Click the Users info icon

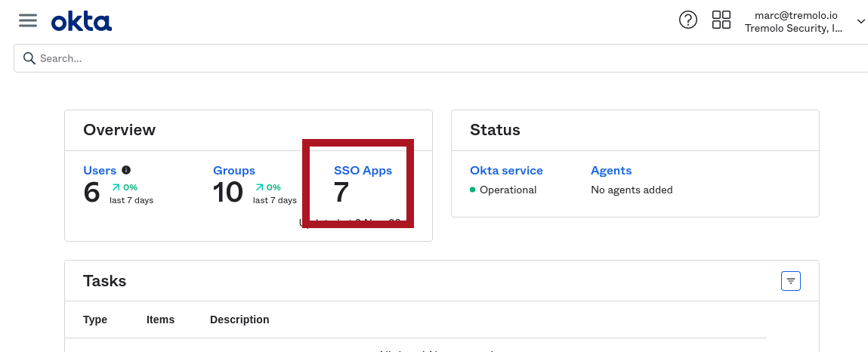pyautogui.click(x=126, y=170)
